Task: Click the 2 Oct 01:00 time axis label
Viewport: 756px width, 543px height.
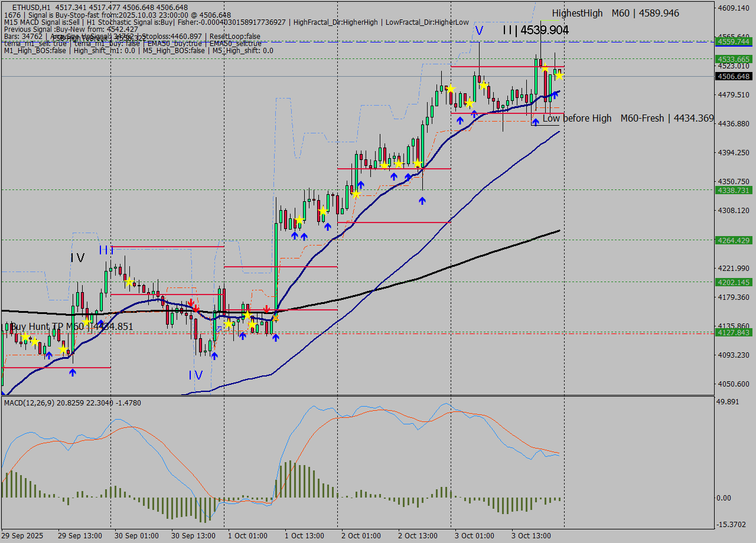Action: tap(361, 535)
